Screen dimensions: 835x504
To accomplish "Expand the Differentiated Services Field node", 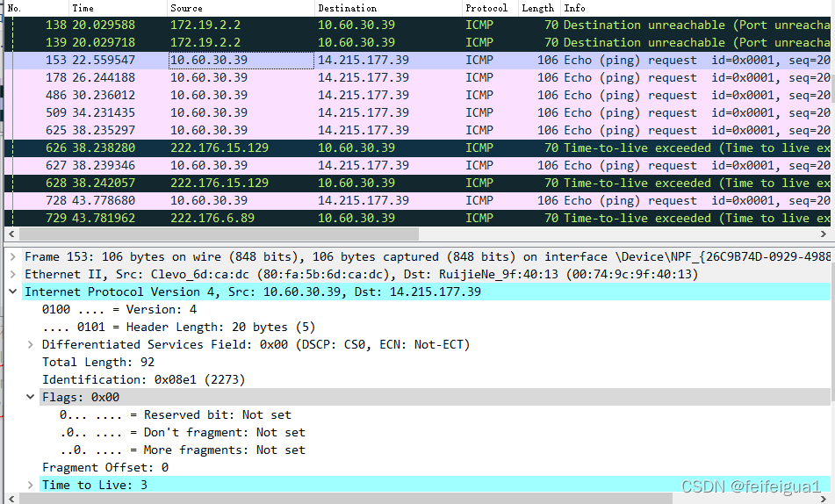I will tap(31, 345).
